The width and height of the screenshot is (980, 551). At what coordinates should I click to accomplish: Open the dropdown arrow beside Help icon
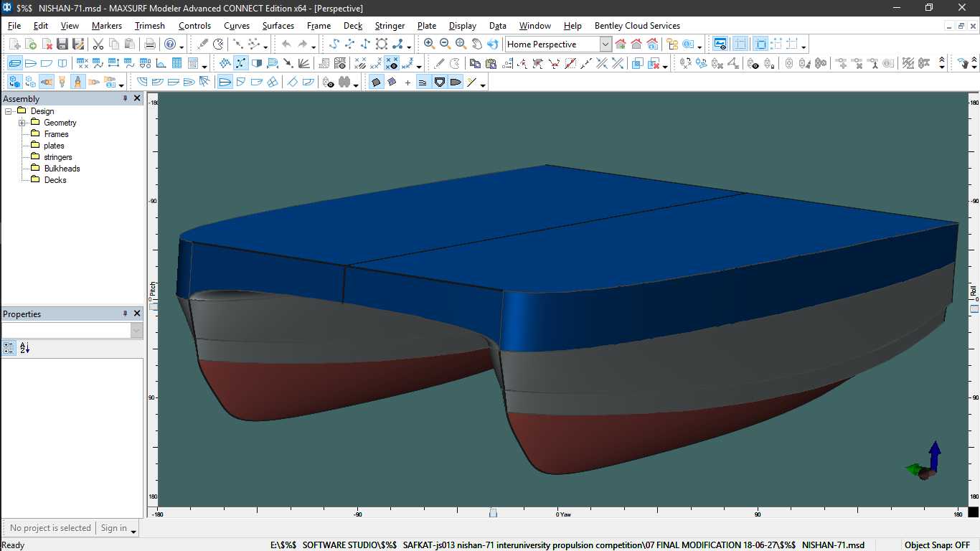[x=182, y=46]
